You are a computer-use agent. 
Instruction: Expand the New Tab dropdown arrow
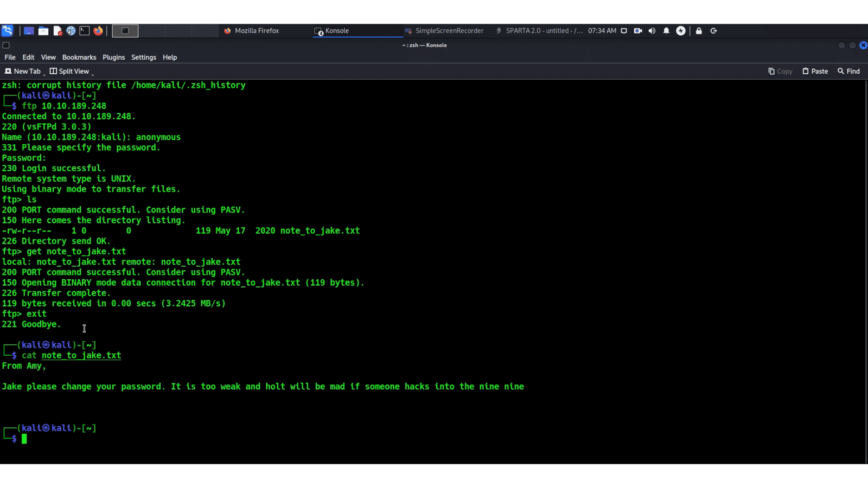coord(44,74)
